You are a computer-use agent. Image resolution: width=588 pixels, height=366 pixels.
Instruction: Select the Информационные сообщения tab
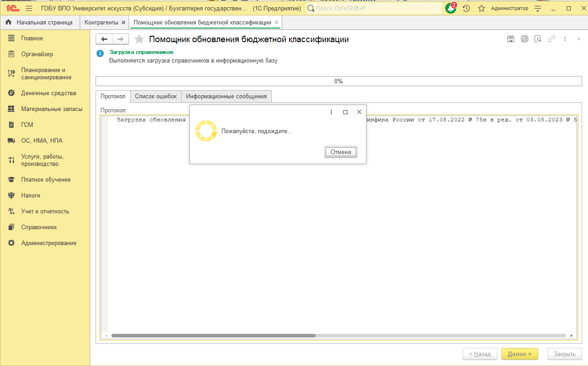[x=227, y=96]
